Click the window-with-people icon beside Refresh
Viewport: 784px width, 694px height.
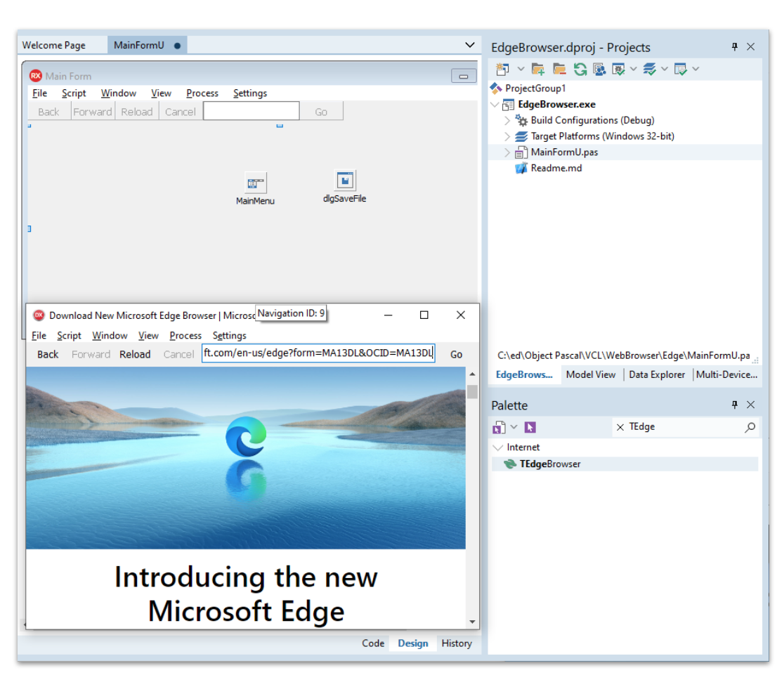point(599,69)
